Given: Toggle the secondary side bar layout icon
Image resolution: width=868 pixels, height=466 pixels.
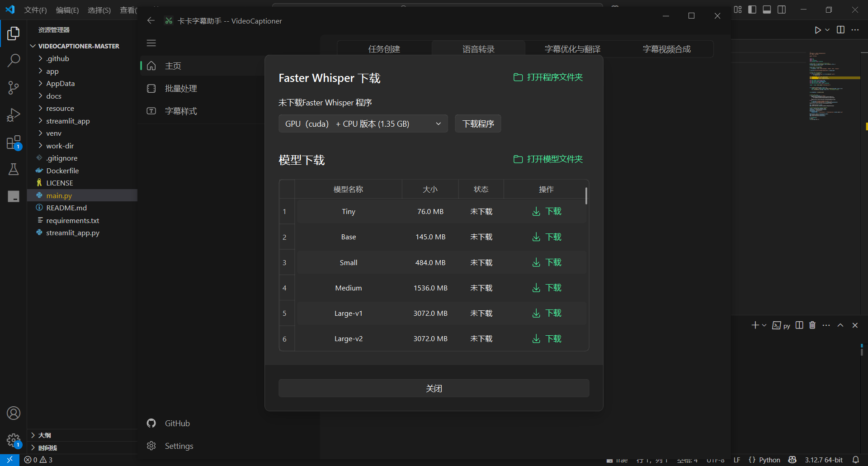Looking at the screenshot, I should [x=782, y=10].
